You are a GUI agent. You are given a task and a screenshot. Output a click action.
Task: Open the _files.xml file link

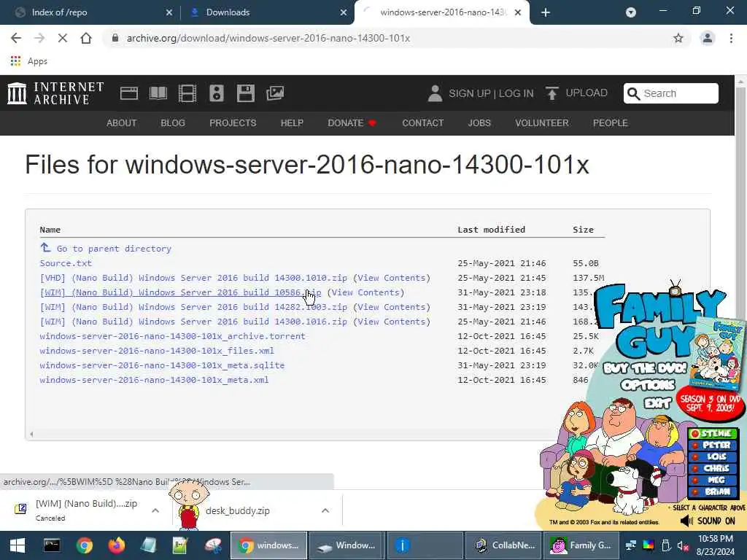[157, 351]
